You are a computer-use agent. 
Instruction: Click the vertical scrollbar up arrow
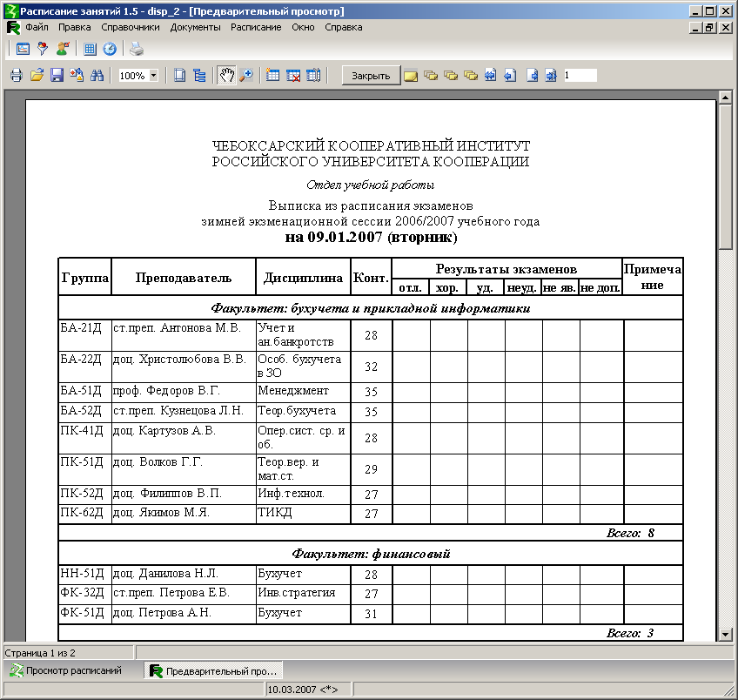click(x=725, y=98)
